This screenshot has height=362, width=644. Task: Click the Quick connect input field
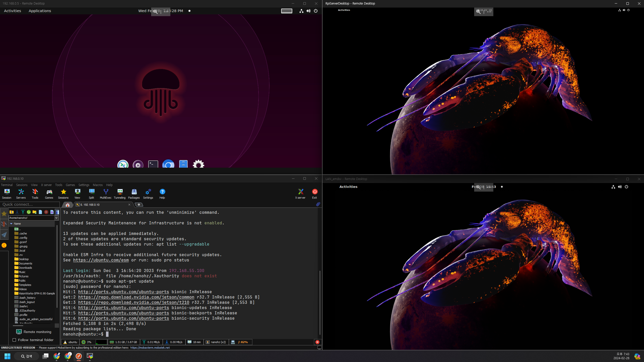pyautogui.click(x=30, y=204)
